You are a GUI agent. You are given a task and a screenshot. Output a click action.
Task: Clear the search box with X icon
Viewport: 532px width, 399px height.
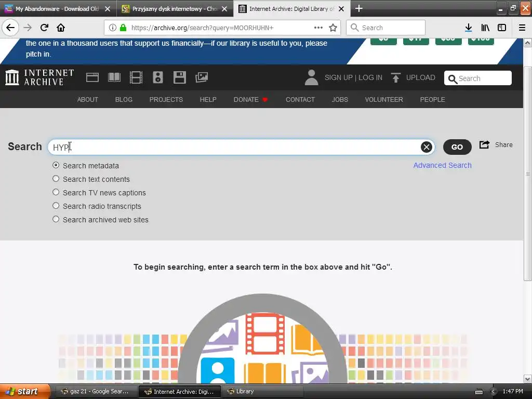427,147
